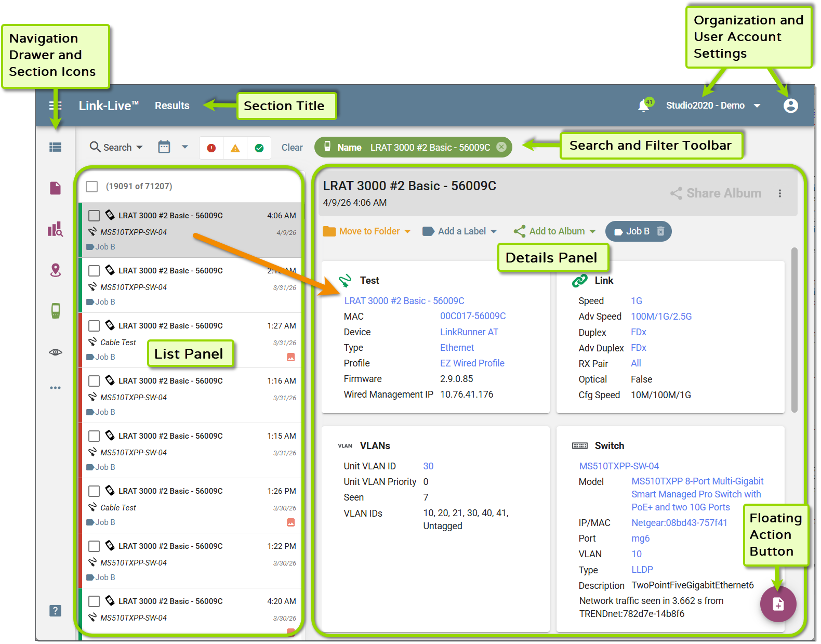Open the Analysis chart section icon
The image size is (821, 644).
point(55,229)
